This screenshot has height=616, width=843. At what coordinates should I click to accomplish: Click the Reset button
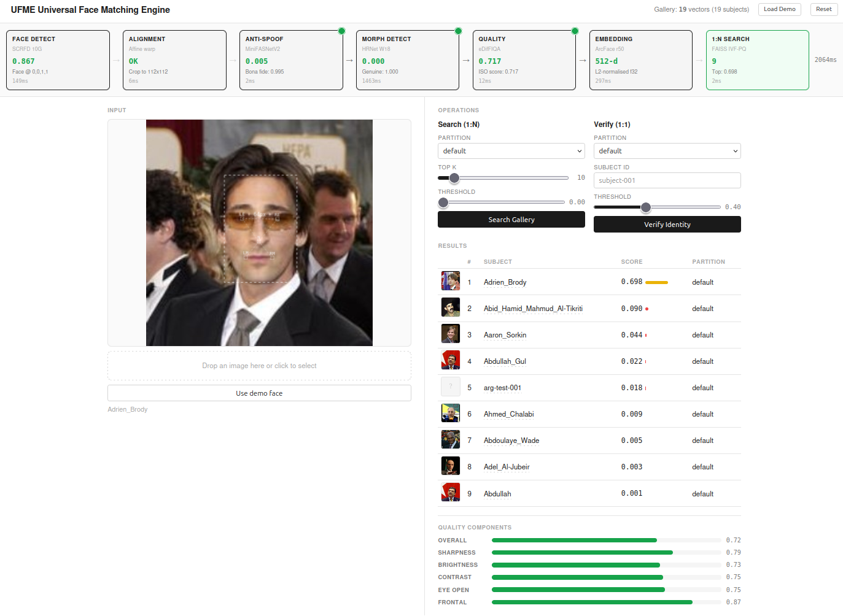824,9
